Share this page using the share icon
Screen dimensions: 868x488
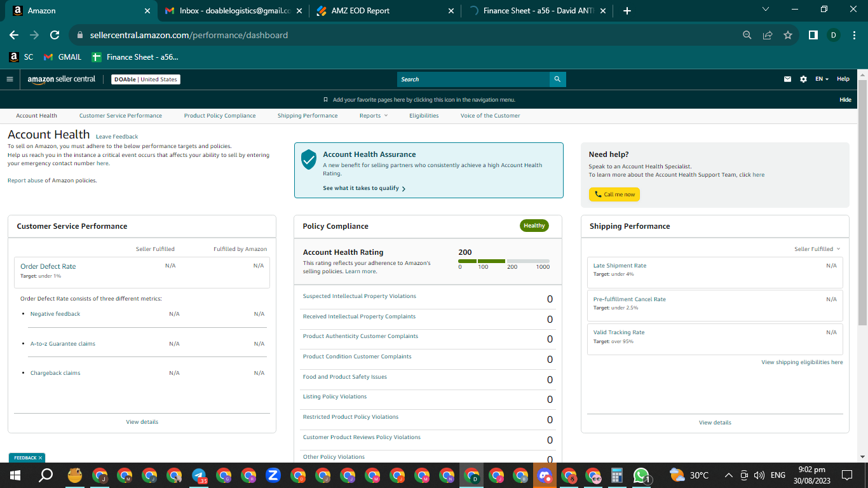(768, 35)
